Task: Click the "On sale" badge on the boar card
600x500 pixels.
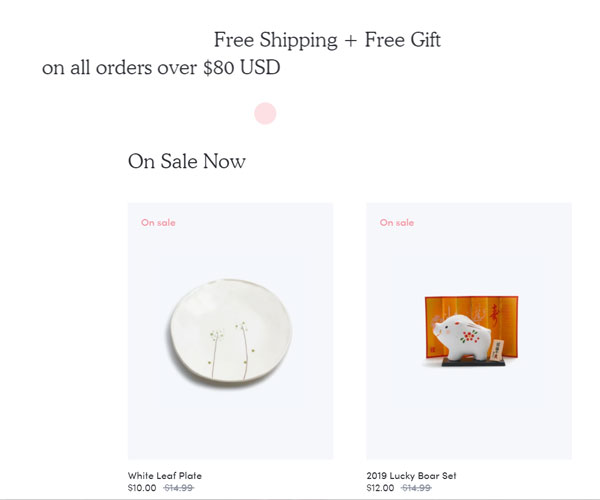Action: coord(397,222)
